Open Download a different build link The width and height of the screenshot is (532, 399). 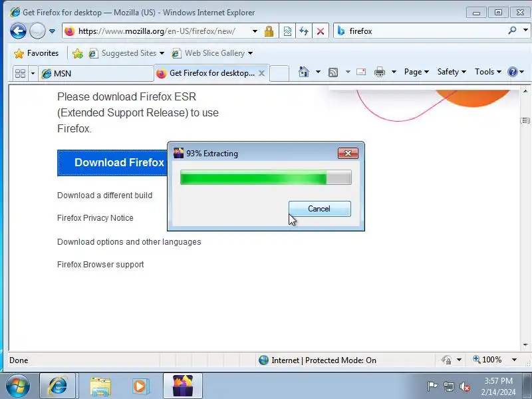click(x=104, y=196)
